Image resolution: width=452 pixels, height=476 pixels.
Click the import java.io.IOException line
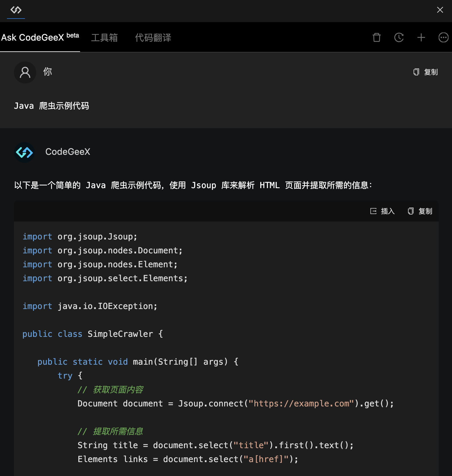click(x=90, y=306)
